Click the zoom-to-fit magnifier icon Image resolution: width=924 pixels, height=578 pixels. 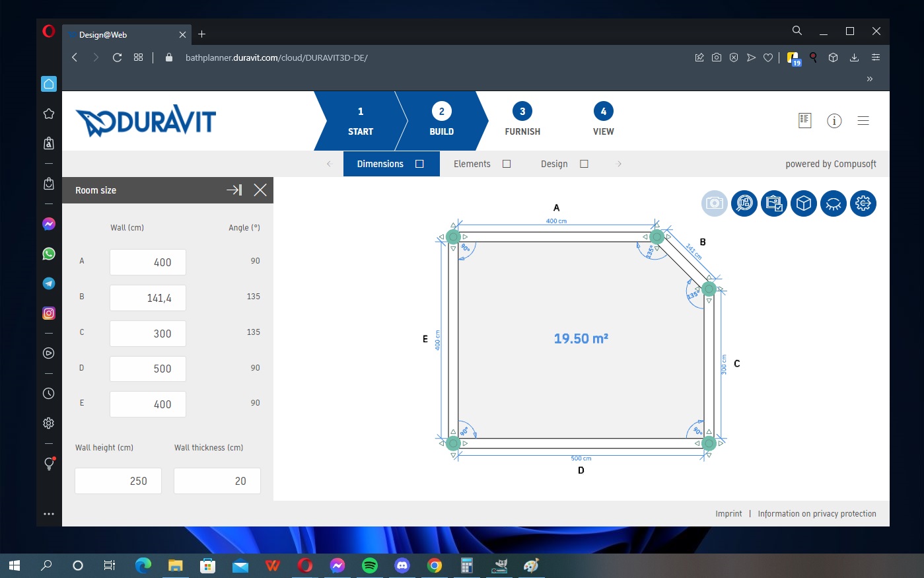[744, 203]
